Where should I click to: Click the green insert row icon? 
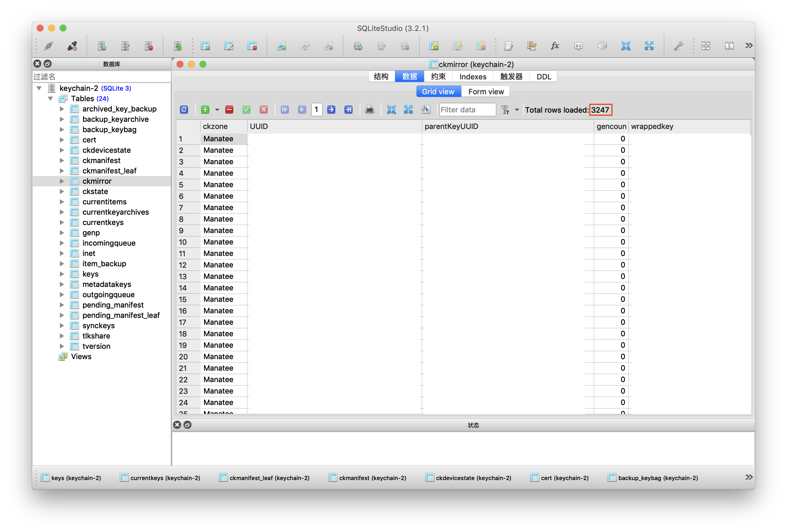(x=205, y=110)
